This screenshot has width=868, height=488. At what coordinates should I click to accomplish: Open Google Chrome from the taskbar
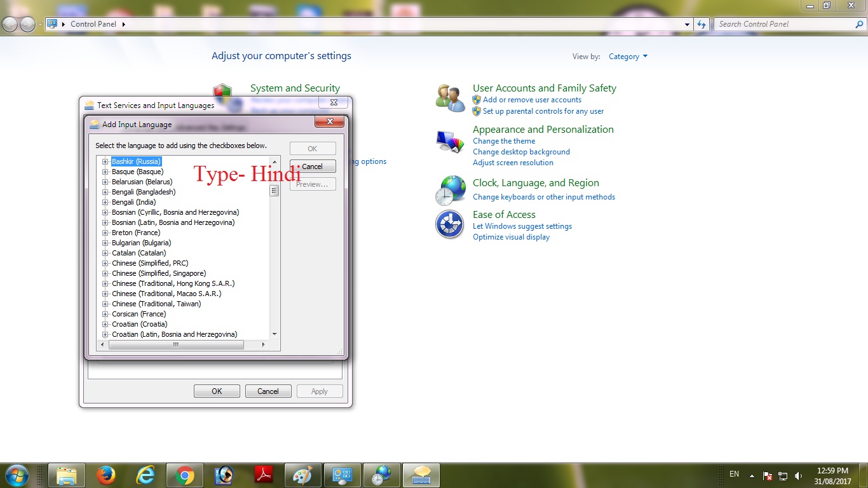(184, 475)
